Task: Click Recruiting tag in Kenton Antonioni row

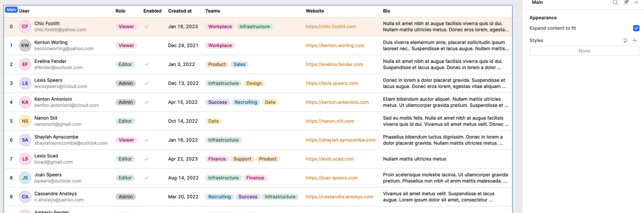Action: click(x=246, y=102)
